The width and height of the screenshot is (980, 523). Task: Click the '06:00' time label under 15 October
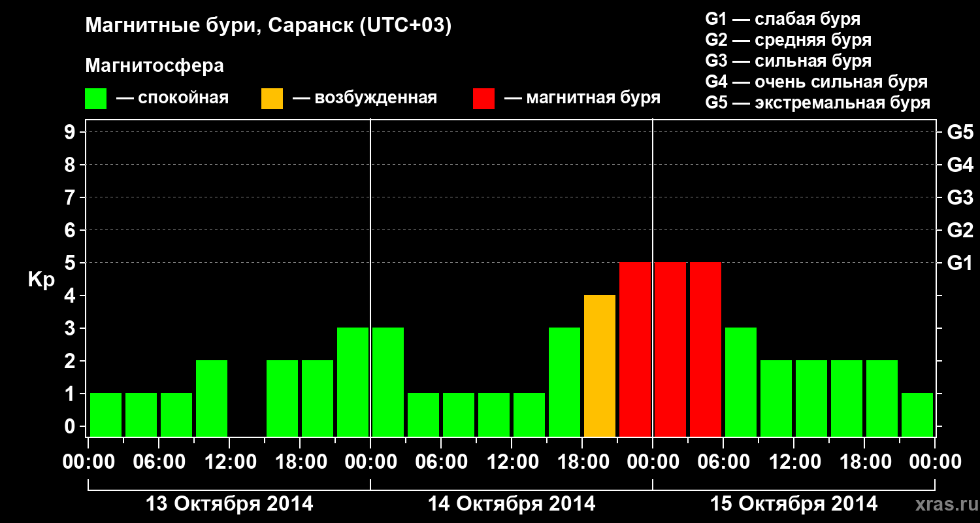[x=724, y=462]
